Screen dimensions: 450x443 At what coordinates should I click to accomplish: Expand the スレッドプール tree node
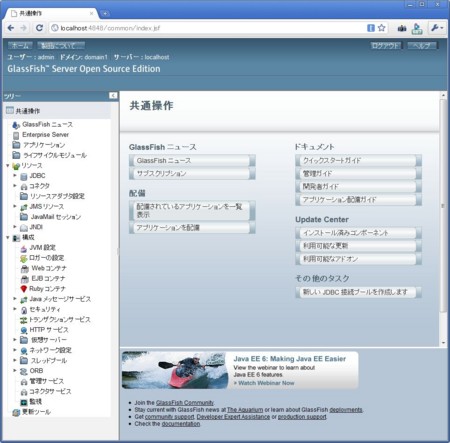click(15, 360)
